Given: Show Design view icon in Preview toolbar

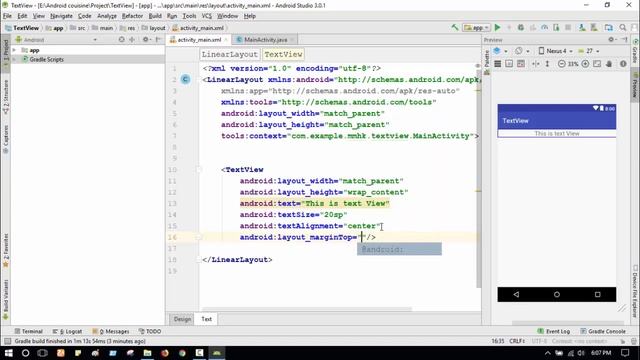Looking at the screenshot, I should click(497, 64).
